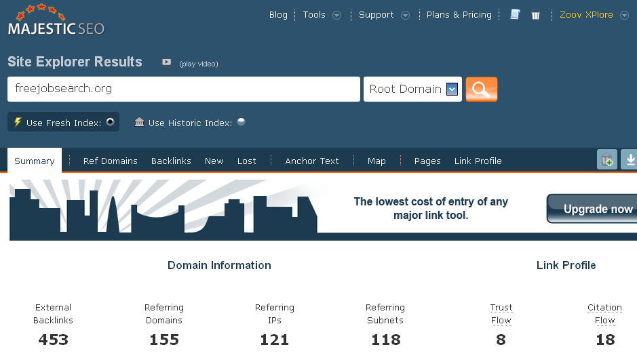The height and width of the screenshot is (364, 637).
Task: Click the Majestic SEO logo
Action: [56, 21]
